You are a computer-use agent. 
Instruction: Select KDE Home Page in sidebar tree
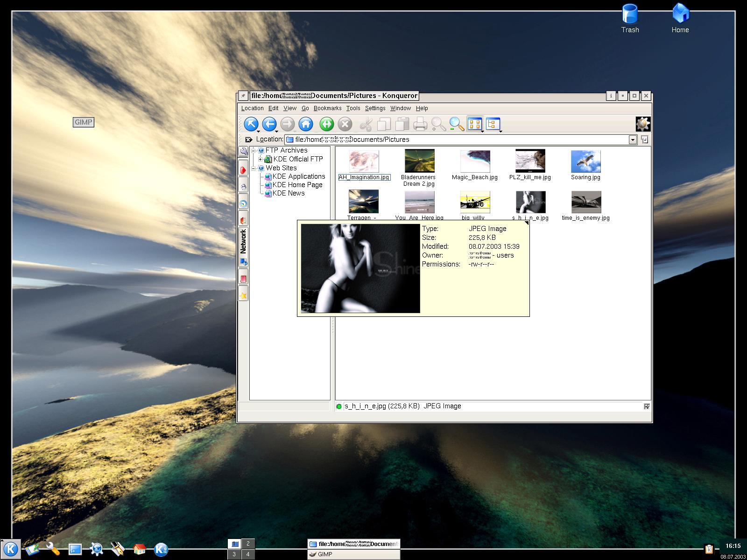pos(297,185)
